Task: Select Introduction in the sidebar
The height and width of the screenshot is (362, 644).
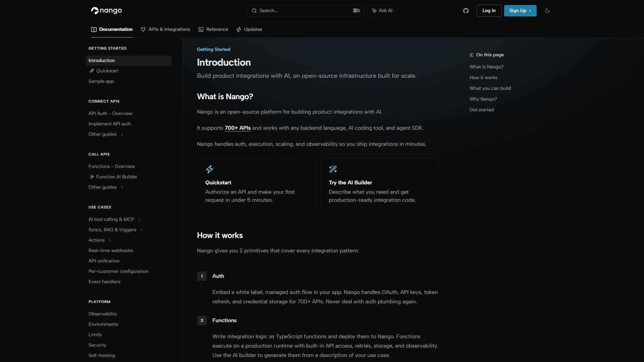Action: tap(128, 60)
